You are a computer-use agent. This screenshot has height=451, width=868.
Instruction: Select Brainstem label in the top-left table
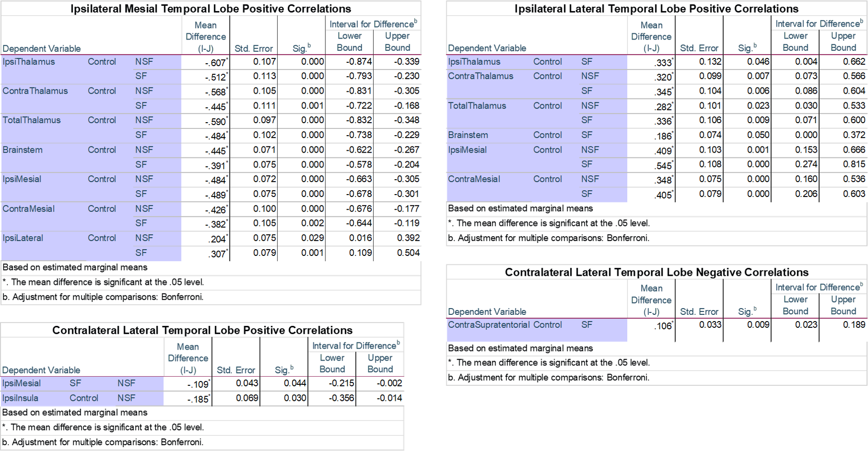coord(22,150)
